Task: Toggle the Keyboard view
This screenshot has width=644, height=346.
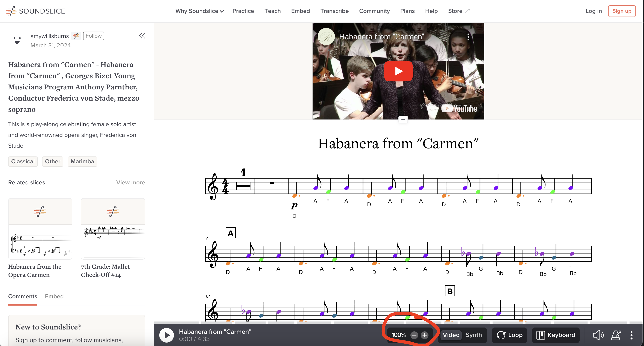Action: point(556,335)
